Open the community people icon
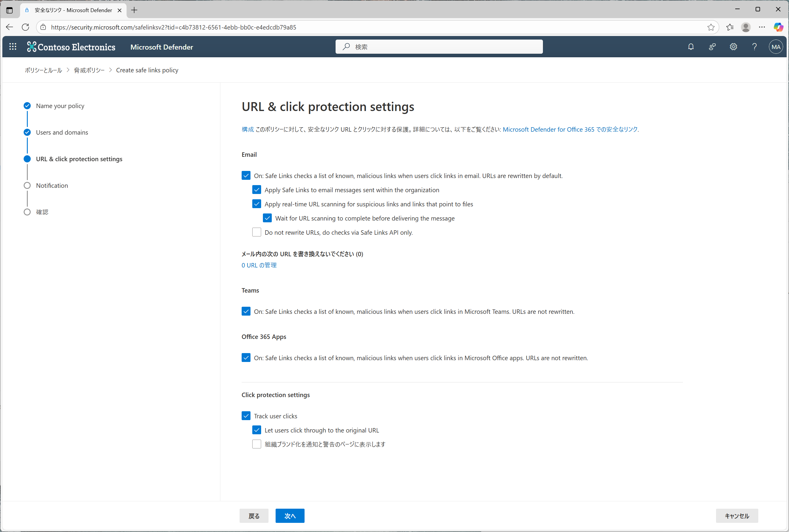This screenshot has height=532, width=789. point(712,47)
